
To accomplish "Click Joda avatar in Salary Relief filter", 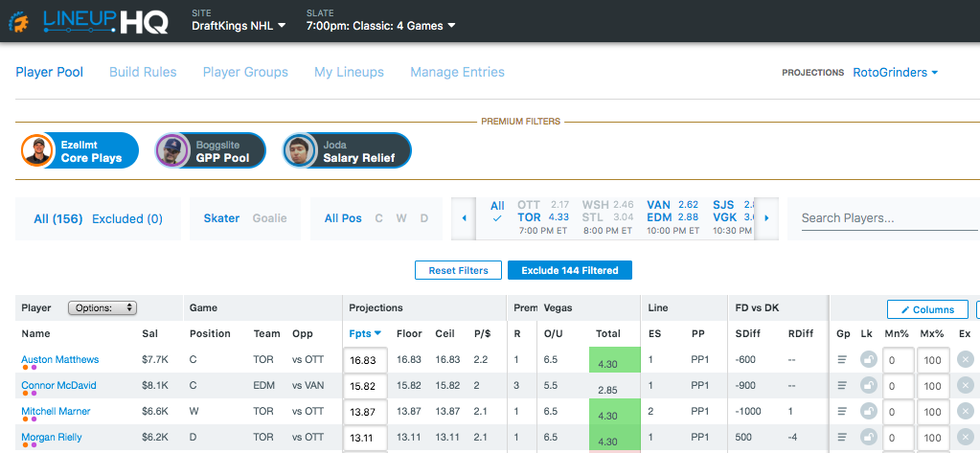I will click(300, 150).
